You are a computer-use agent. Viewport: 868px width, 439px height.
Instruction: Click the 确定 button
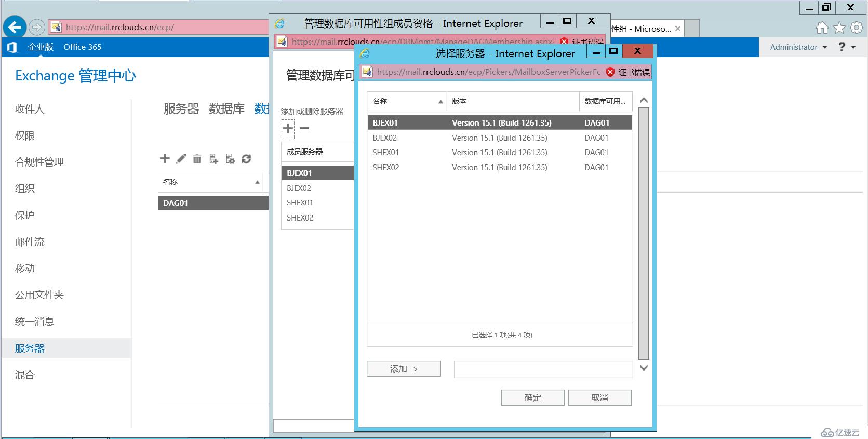532,398
